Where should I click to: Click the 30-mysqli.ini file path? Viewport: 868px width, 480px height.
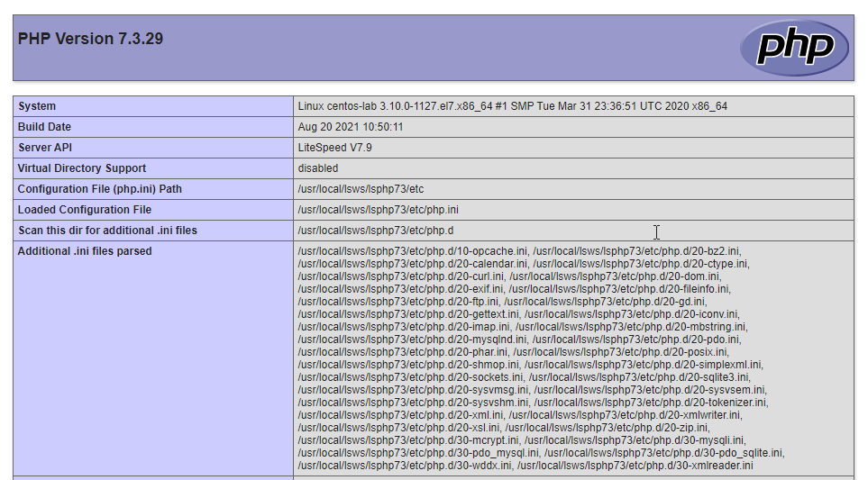point(635,440)
